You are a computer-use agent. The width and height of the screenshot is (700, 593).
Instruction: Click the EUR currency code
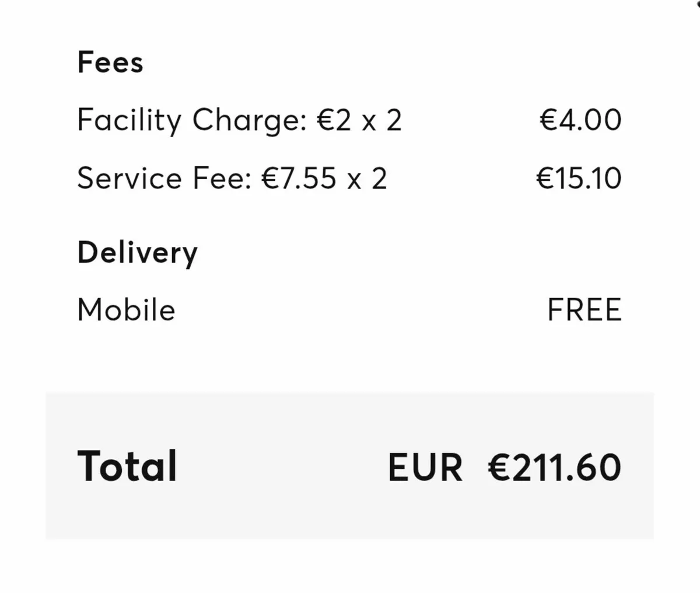tap(425, 468)
